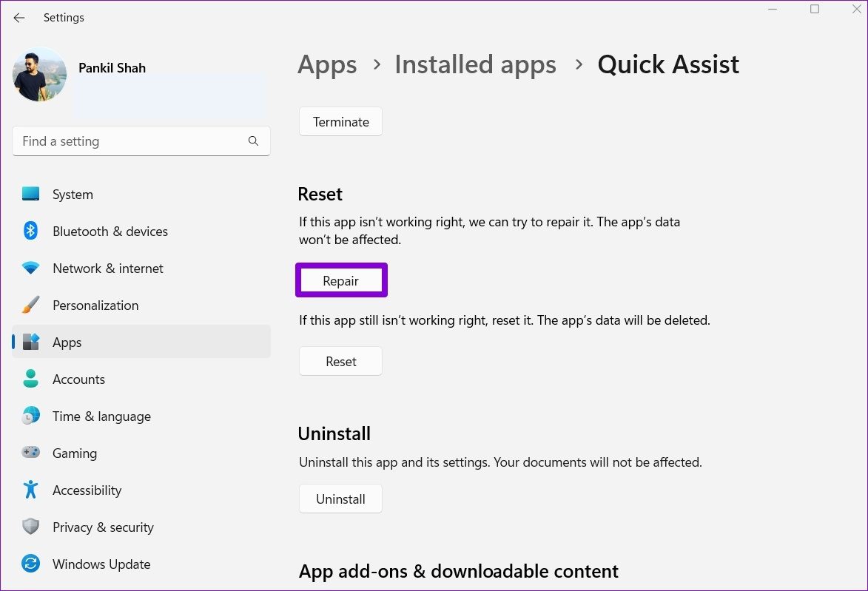
Task: Close the Settings window
Action: pos(856,10)
